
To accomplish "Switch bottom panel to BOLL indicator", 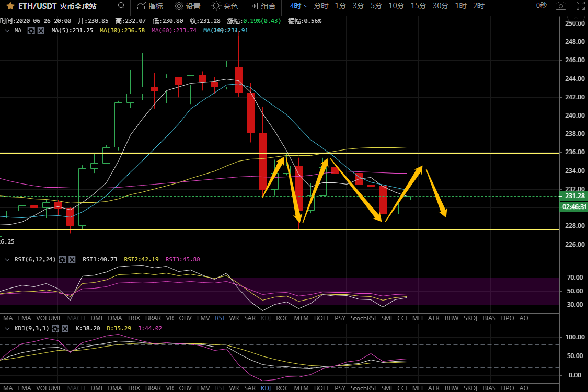I will pyautogui.click(x=322, y=388).
